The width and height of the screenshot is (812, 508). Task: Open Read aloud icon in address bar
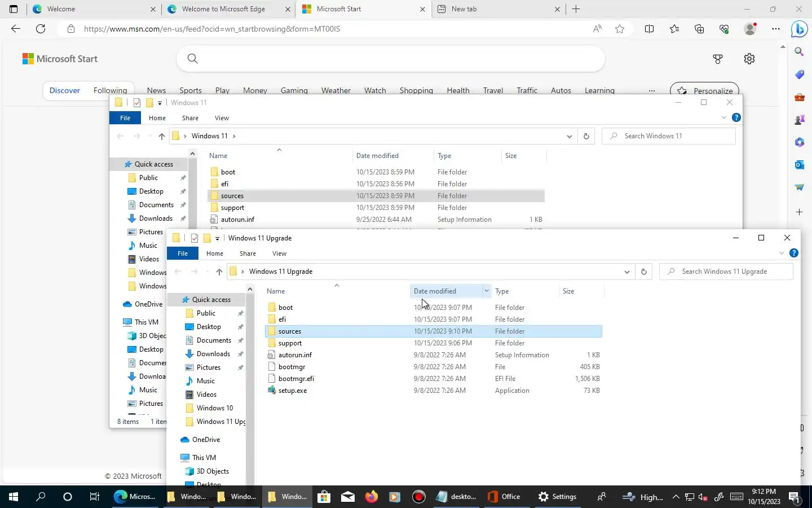[597, 29]
